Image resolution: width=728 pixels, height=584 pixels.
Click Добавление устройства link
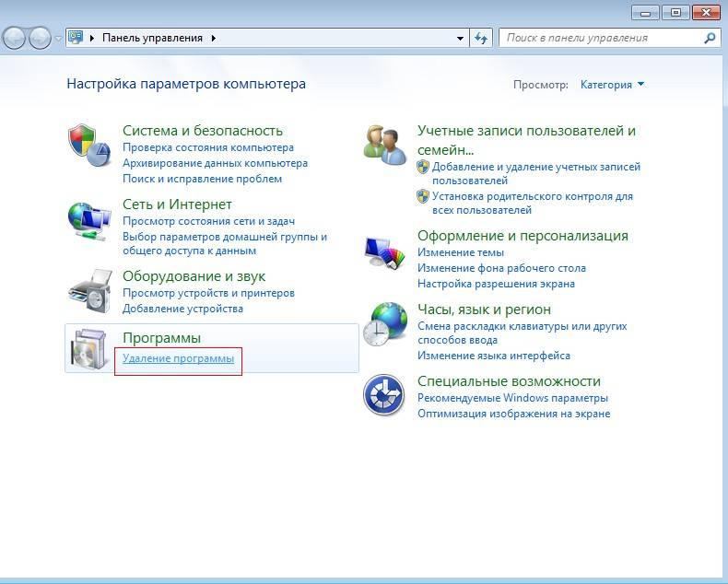click(182, 309)
